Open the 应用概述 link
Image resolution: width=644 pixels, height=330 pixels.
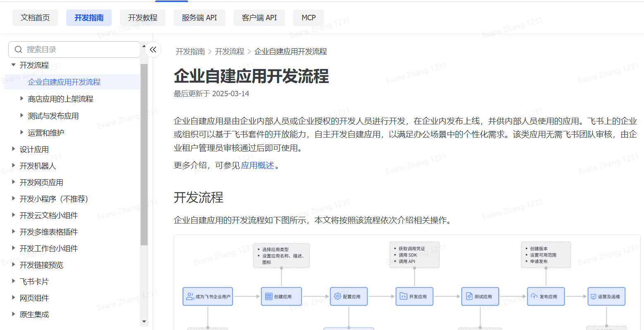click(258, 166)
